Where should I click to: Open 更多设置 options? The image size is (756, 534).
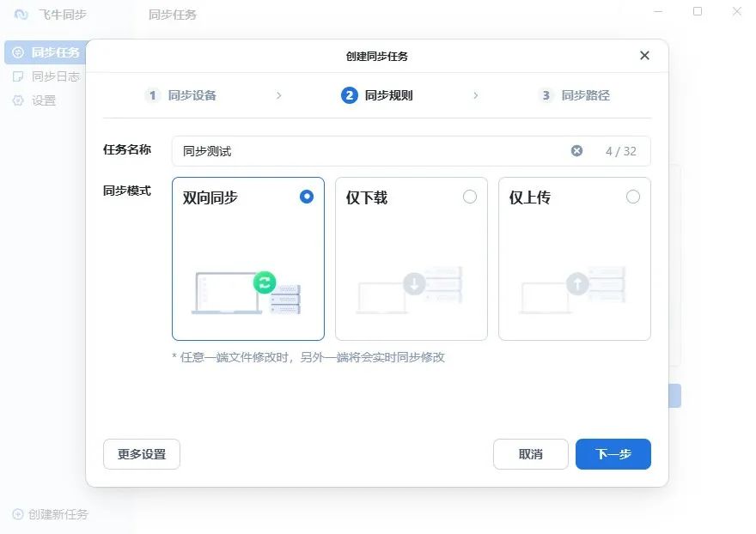(142, 454)
